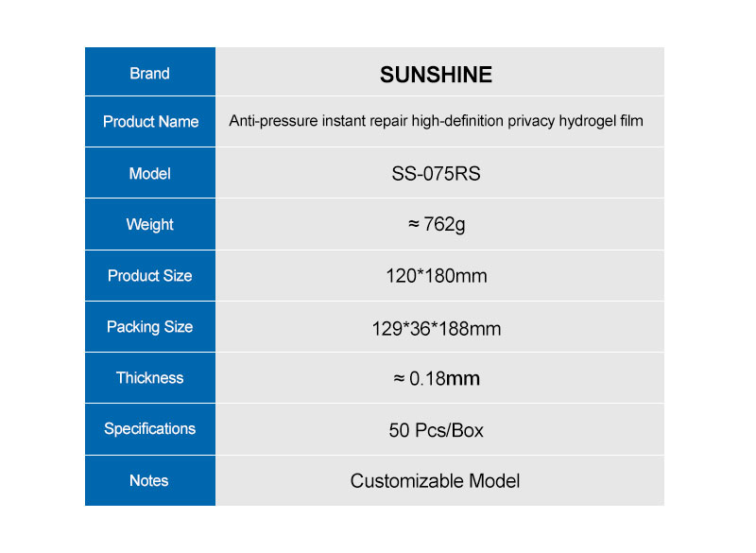Select the Customizable Model notes text
The width and height of the screenshot is (756, 553).
435,480
